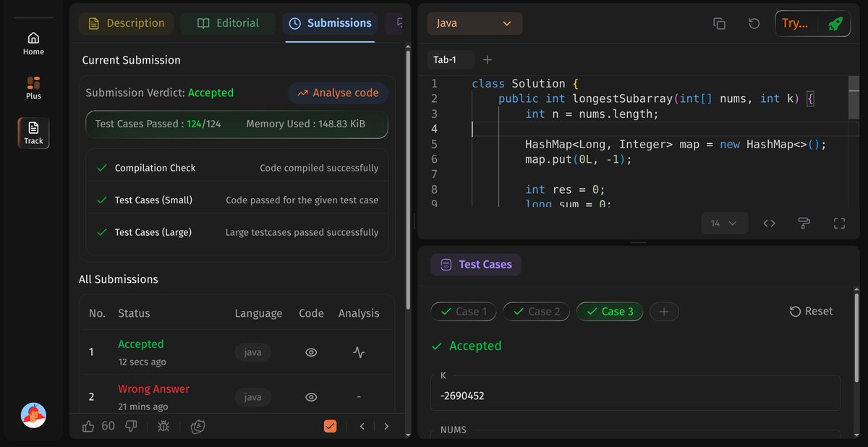The image size is (868, 447).
Task: Open analysis for the Accepted submission
Action: pyautogui.click(x=359, y=353)
